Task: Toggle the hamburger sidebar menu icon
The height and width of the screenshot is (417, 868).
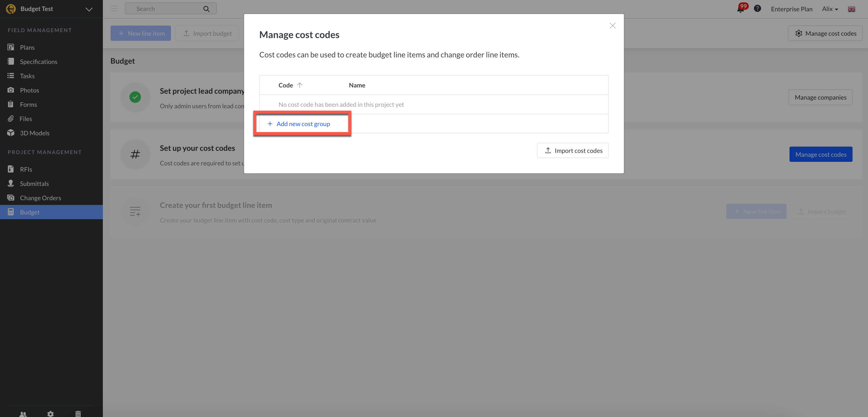Action: [x=114, y=9]
